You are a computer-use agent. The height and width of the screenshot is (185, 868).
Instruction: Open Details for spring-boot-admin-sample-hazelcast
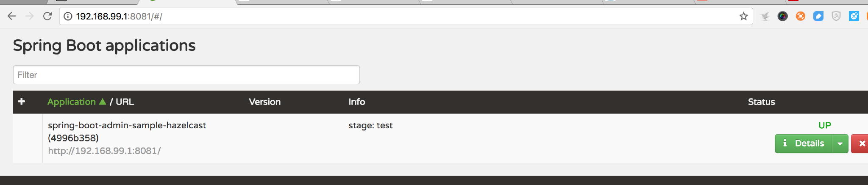[804, 144]
